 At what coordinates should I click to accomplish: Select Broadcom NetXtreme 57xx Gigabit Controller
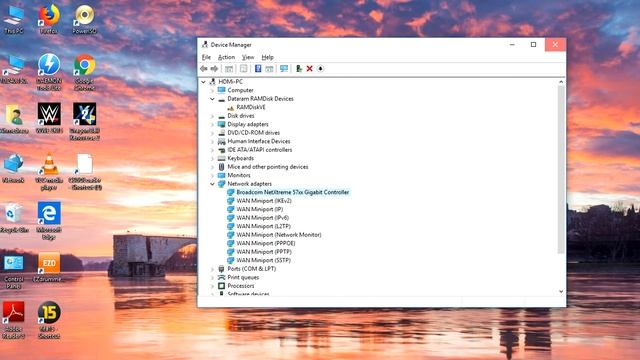[x=293, y=192]
